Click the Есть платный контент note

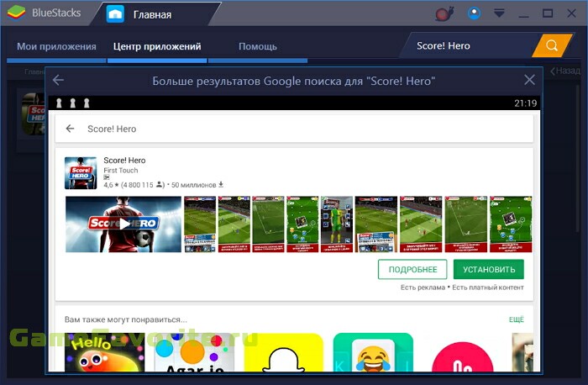[x=488, y=287]
